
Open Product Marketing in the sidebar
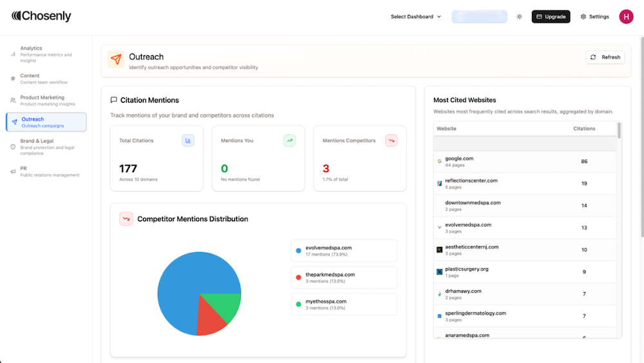tap(46, 101)
